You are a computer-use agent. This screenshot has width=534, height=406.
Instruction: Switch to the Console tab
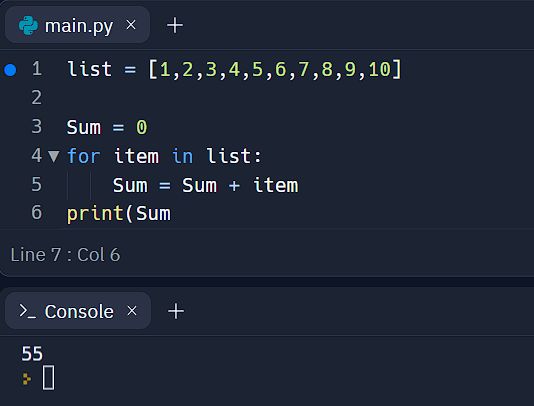point(78,311)
